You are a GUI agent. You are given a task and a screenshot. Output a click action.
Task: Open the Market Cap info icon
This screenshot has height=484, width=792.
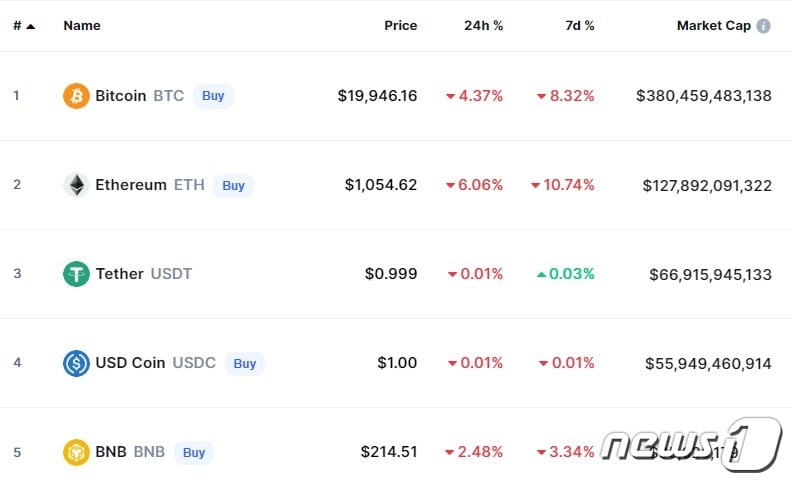coord(764,26)
